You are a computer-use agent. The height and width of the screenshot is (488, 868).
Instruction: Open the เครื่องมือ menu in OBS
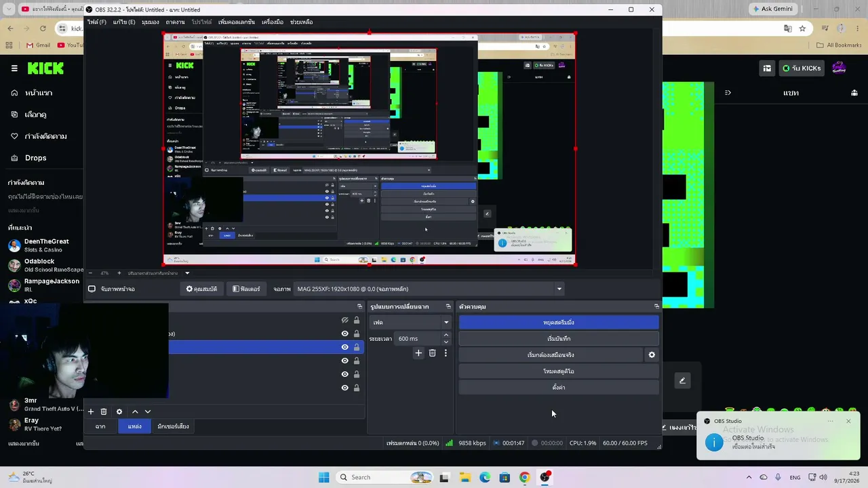(273, 22)
